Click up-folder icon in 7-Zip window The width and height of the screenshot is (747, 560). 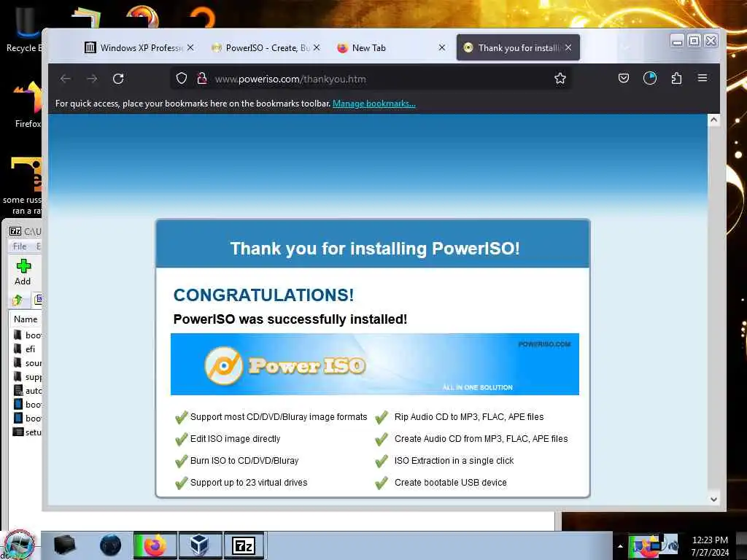coord(18,300)
